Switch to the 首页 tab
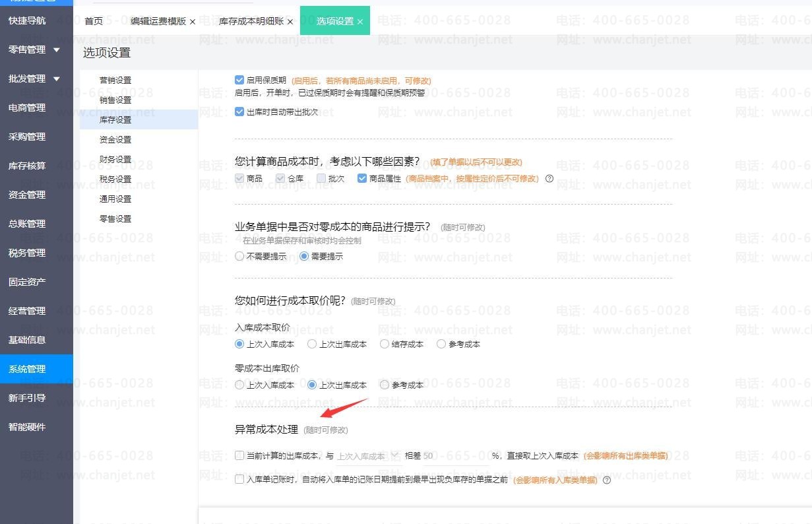812x524 pixels. pyautogui.click(x=94, y=21)
